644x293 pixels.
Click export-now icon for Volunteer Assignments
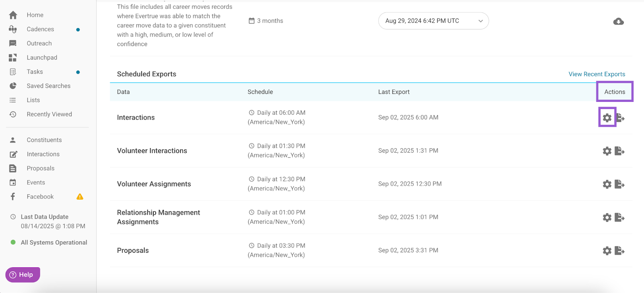point(619,184)
